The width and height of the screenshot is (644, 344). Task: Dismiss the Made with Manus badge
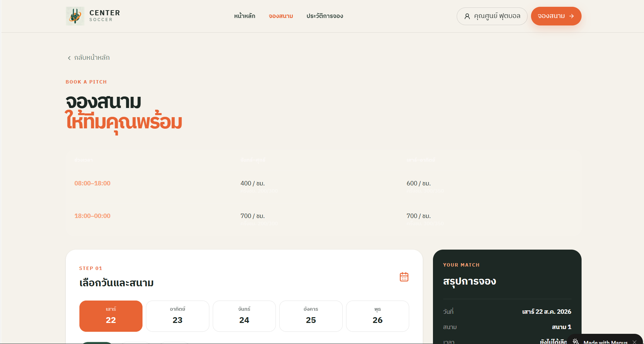tap(634, 342)
